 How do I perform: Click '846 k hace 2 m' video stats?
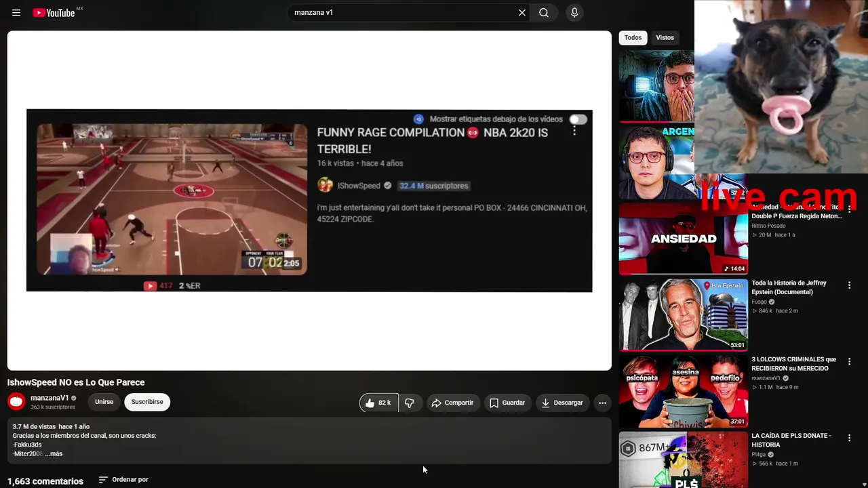[775, 311]
